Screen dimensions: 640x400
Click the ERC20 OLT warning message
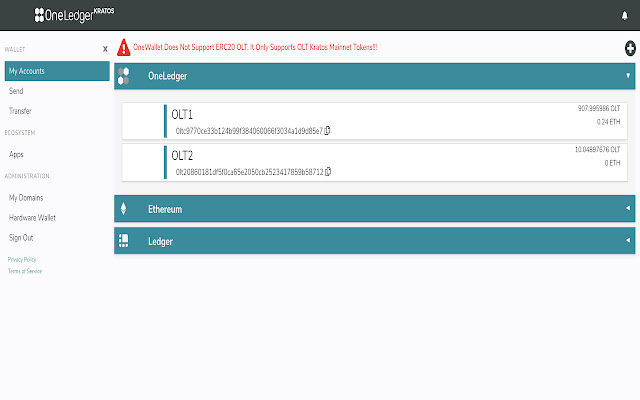(x=255, y=47)
